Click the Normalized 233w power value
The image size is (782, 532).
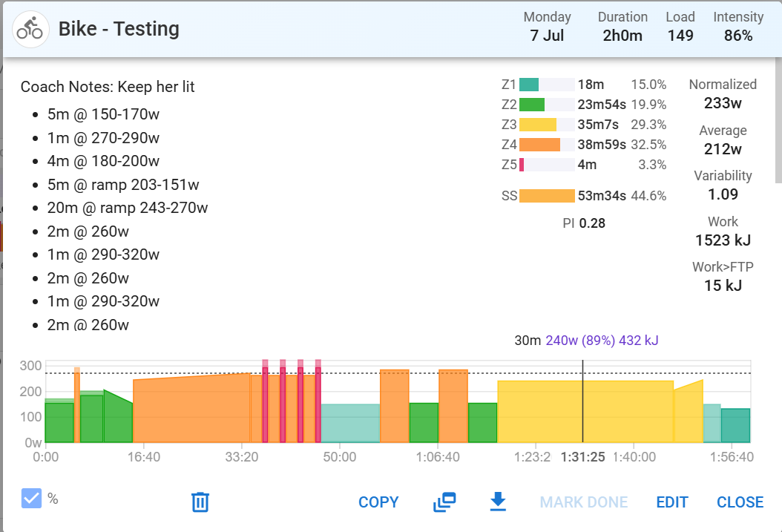click(722, 104)
